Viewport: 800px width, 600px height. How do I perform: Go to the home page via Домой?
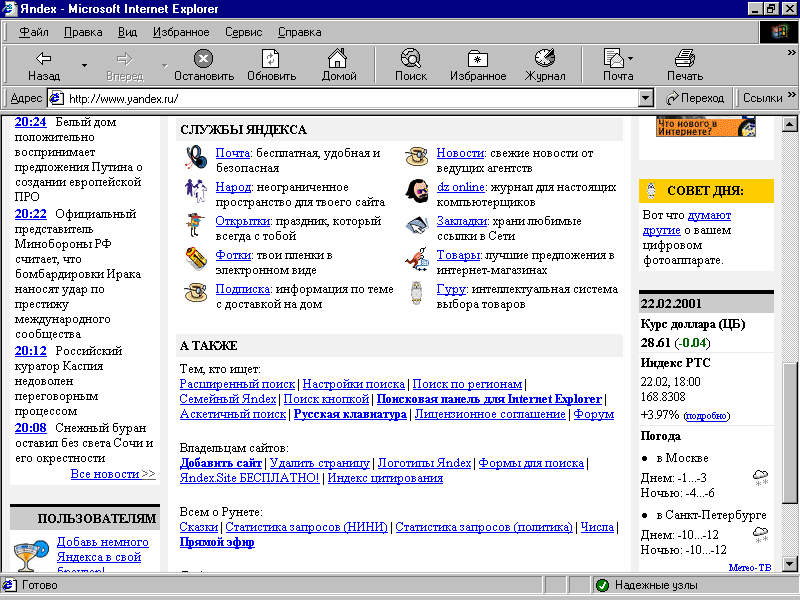[338, 65]
